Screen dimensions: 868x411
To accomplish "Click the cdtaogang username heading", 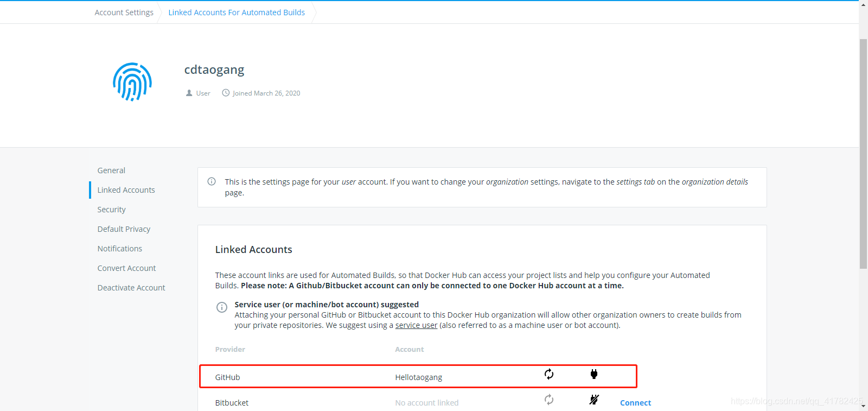I will 214,70.
